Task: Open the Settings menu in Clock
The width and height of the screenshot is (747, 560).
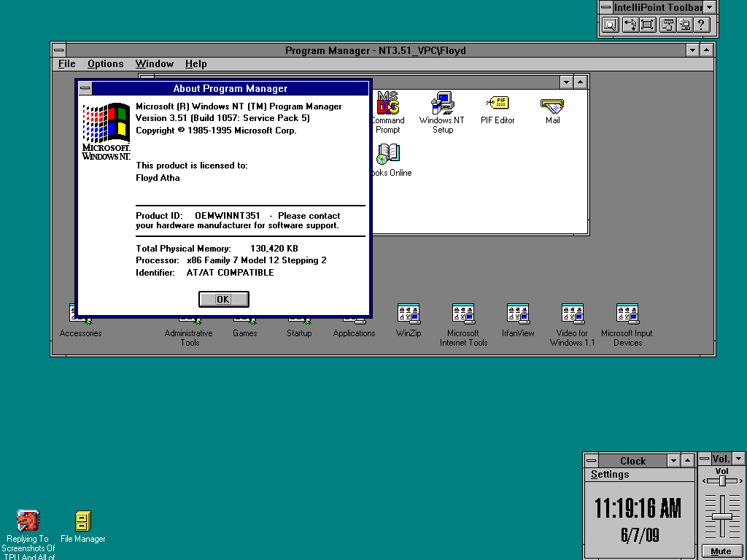Action: 610,475
